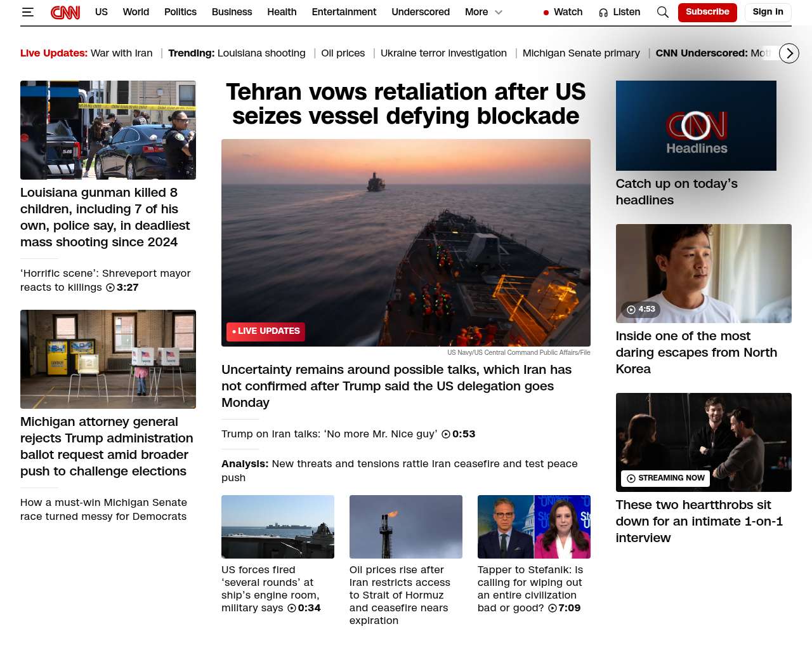
Task: Open the hamburger menu icon
Action: tap(28, 12)
